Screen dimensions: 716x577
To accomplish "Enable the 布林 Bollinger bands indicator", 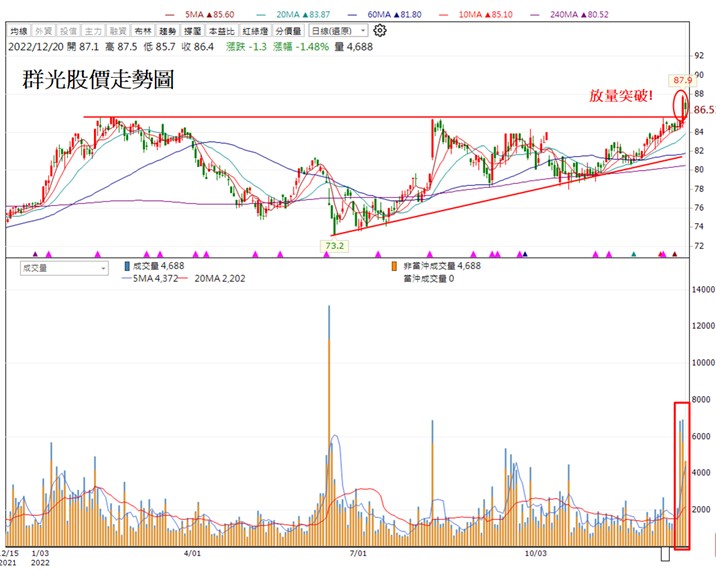I will pyautogui.click(x=143, y=31).
